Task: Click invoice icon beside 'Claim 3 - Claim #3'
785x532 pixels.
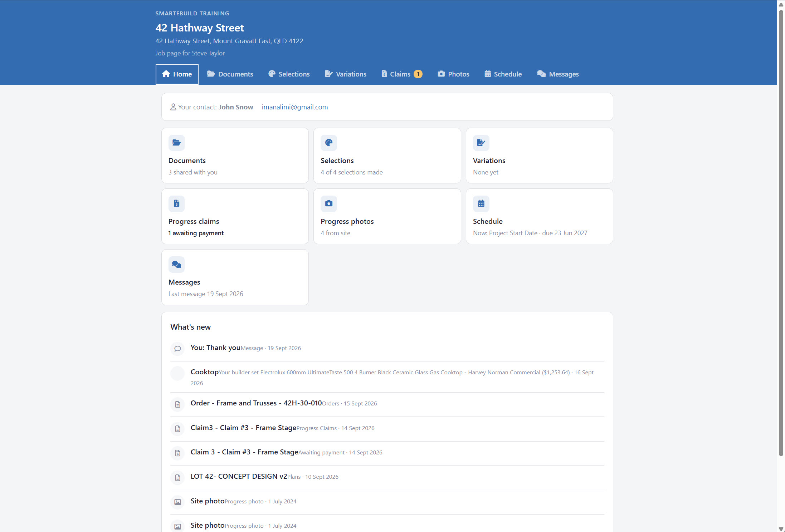Action: pos(177,453)
